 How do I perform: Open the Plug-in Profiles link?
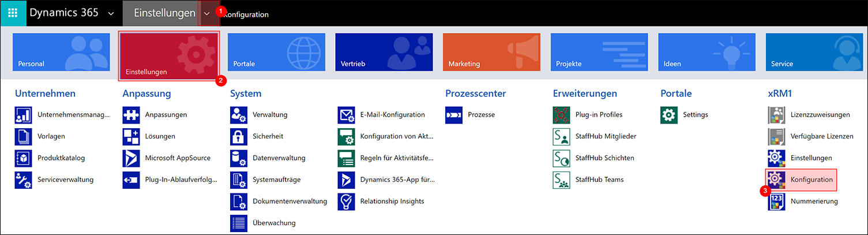599,115
